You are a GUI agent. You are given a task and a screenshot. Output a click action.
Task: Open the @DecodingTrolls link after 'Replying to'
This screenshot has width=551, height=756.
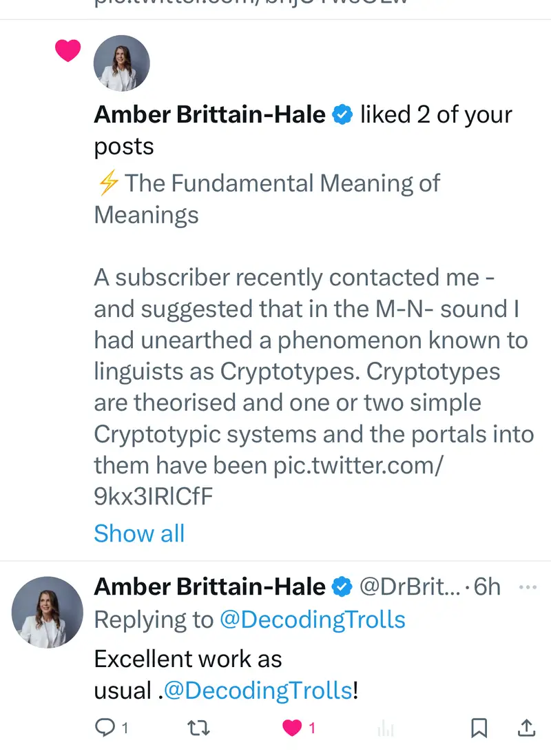click(312, 620)
